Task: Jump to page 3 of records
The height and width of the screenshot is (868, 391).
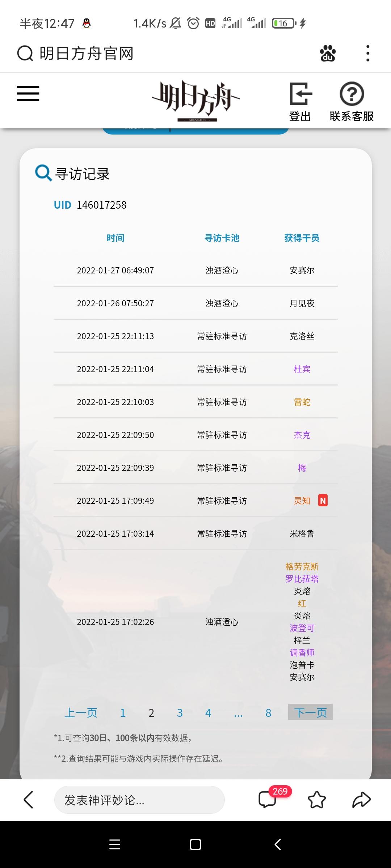Action: point(180,713)
